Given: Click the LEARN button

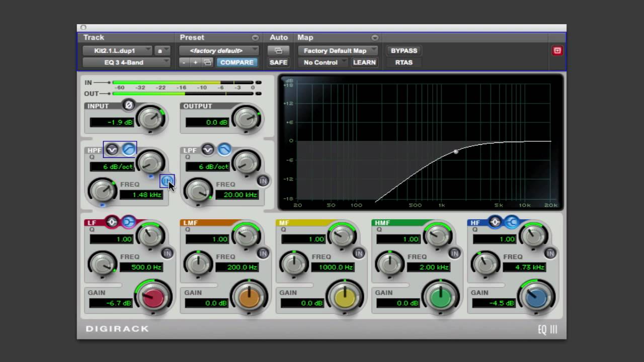Looking at the screenshot, I should 364,62.
